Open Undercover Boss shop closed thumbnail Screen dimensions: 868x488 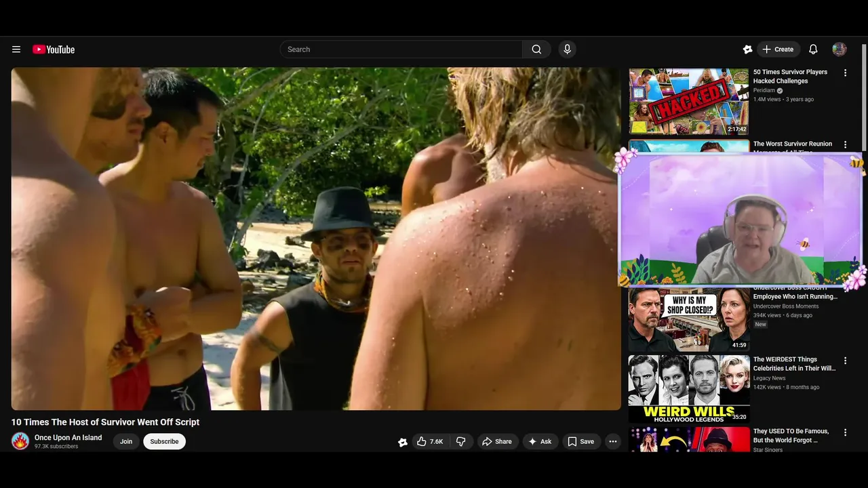pyautogui.click(x=689, y=319)
